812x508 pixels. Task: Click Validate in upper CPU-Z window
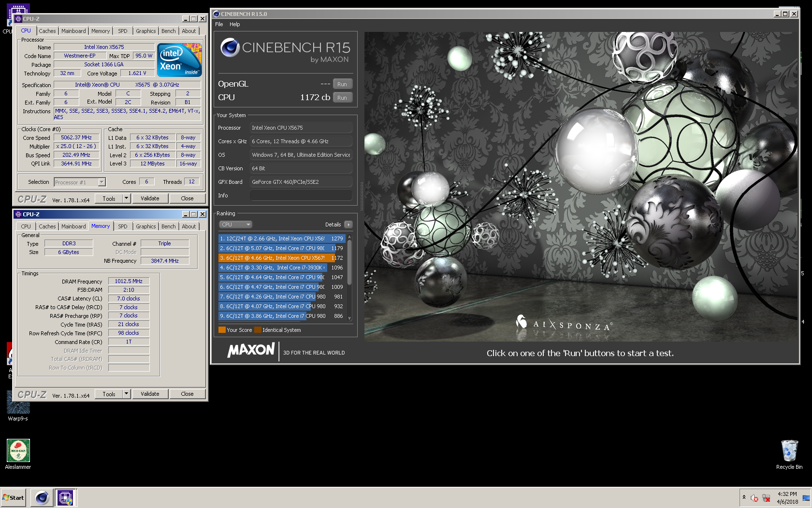pos(150,198)
